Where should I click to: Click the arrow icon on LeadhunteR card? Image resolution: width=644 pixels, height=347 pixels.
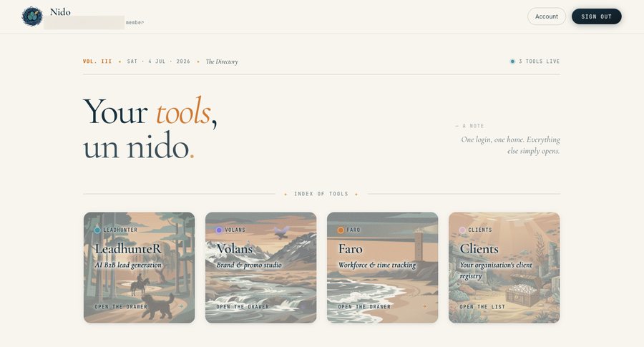181,306
